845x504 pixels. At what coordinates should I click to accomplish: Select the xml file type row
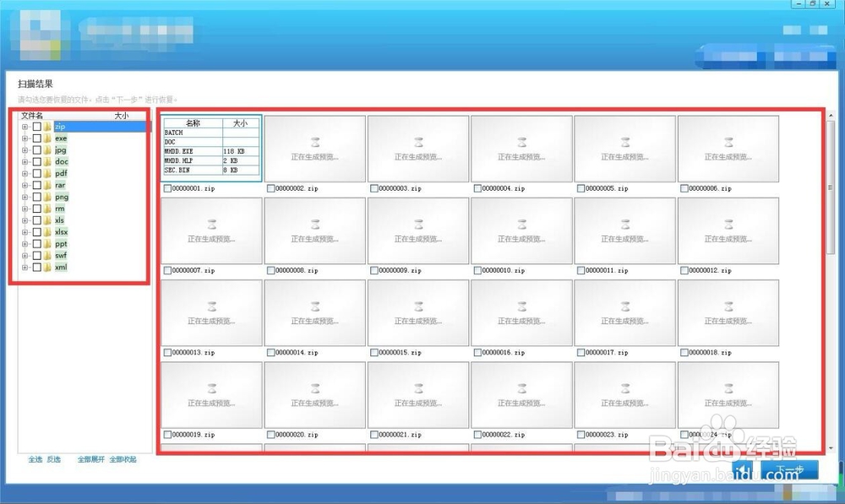(84, 267)
